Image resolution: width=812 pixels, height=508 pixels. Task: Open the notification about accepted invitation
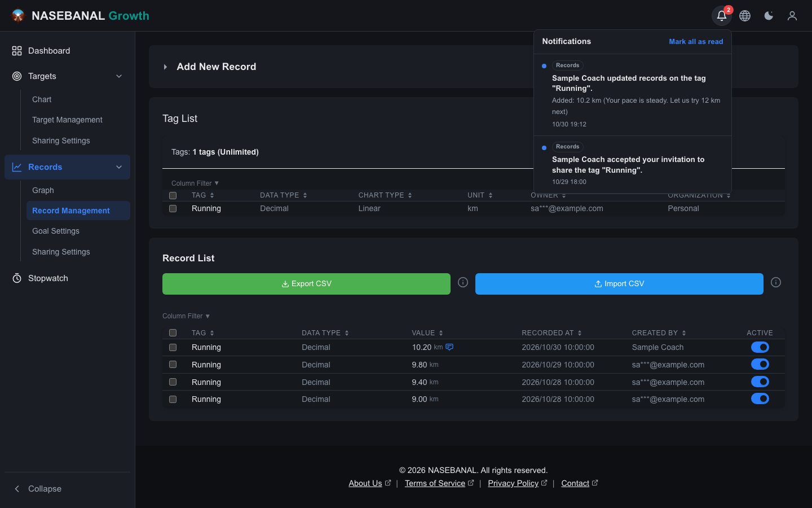[633, 164]
